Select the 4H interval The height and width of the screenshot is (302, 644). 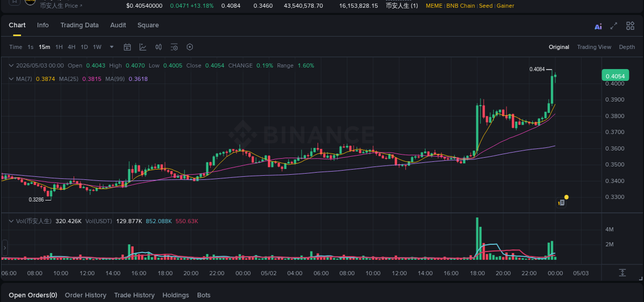click(x=71, y=47)
